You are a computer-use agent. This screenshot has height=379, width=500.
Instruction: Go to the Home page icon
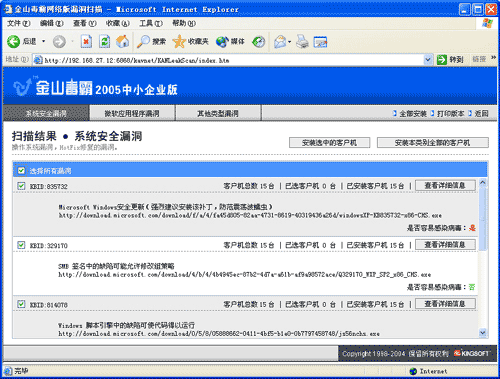pos(122,42)
